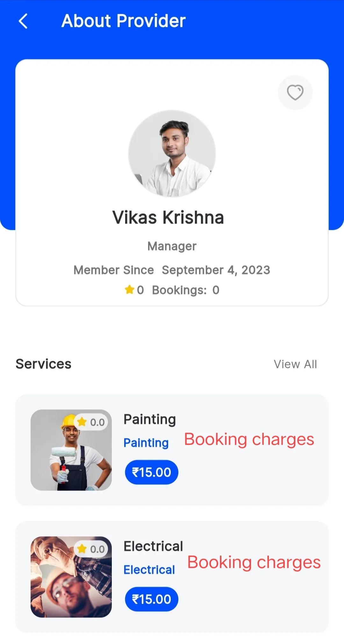
Task: Click the Bookings count label
Action: tap(186, 290)
